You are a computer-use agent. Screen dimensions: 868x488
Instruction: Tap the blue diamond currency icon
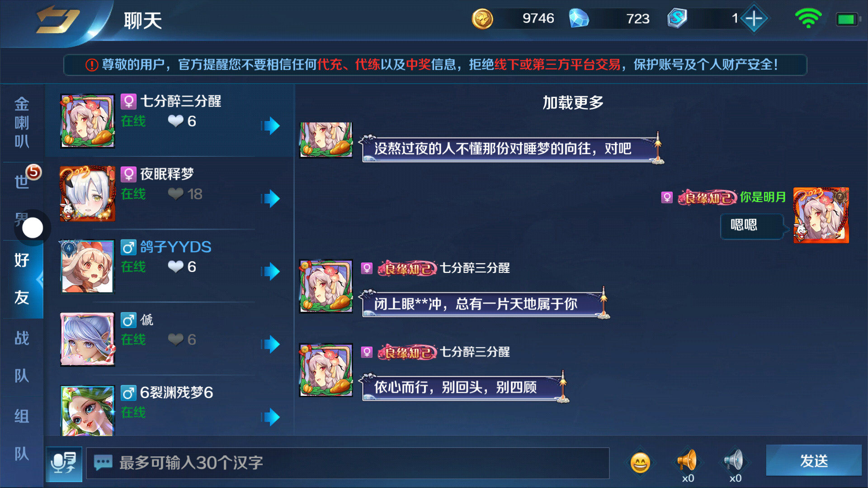coord(579,19)
